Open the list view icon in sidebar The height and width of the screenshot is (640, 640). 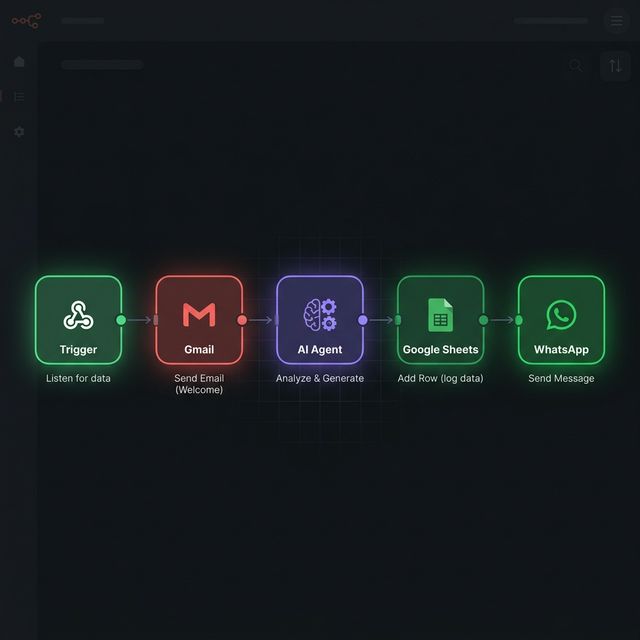pos(19,97)
